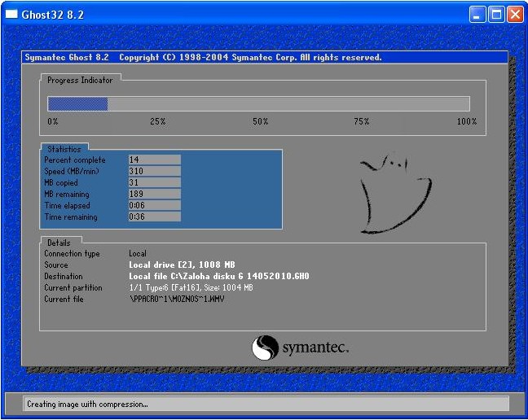Image resolution: width=528 pixels, height=420 pixels.
Task: Click the Time remaining value 0:36
Action: tap(155, 217)
